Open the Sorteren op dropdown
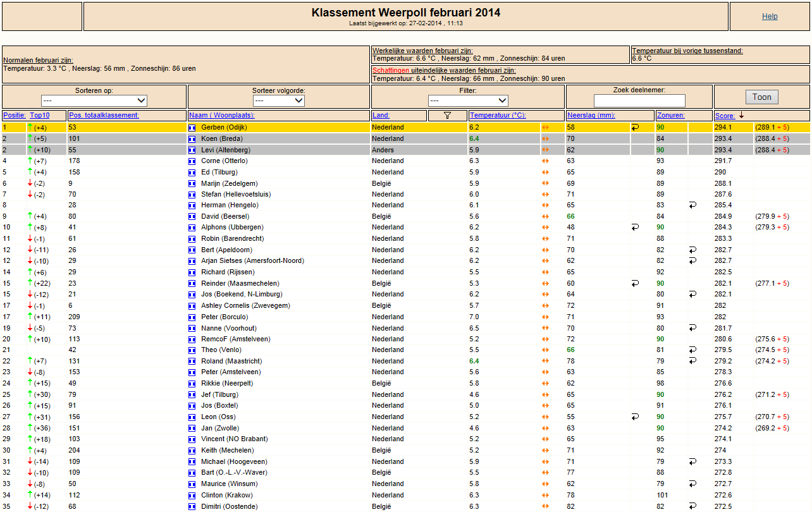812x512 pixels. point(94,101)
